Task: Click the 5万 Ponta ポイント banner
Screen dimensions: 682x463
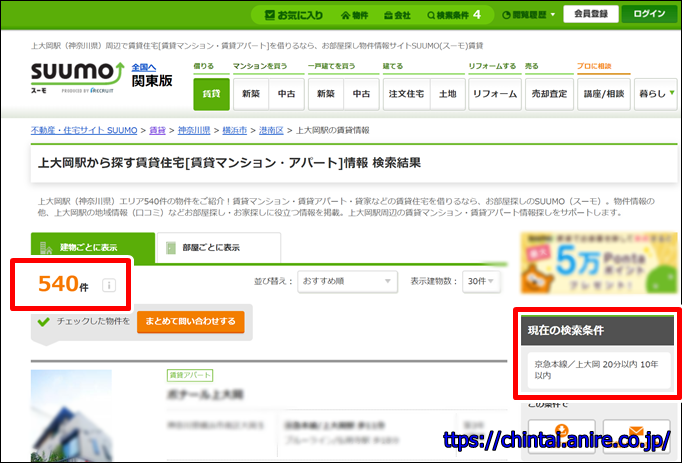Action: pos(599,263)
